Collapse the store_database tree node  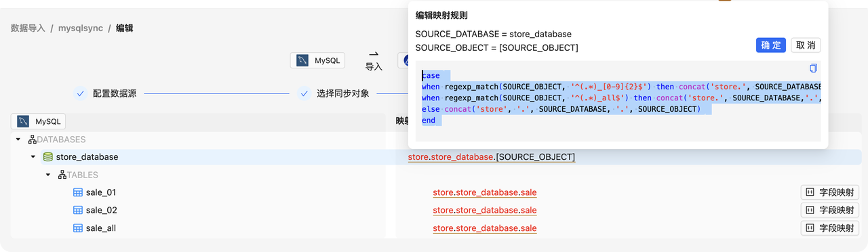pyautogui.click(x=33, y=157)
